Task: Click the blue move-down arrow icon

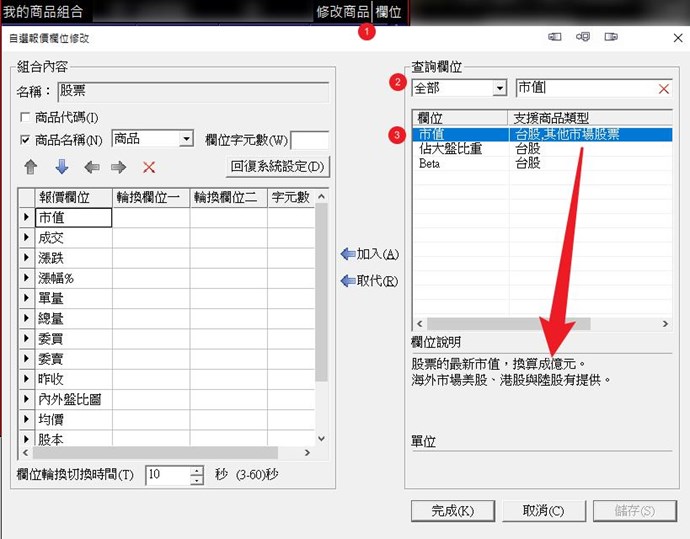Action: coord(61,167)
